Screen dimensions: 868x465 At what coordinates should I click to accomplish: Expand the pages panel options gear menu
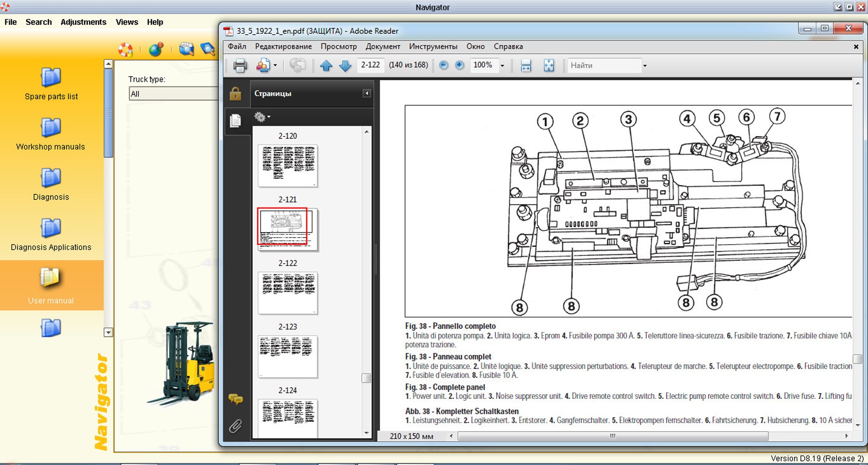coord(262,117)
